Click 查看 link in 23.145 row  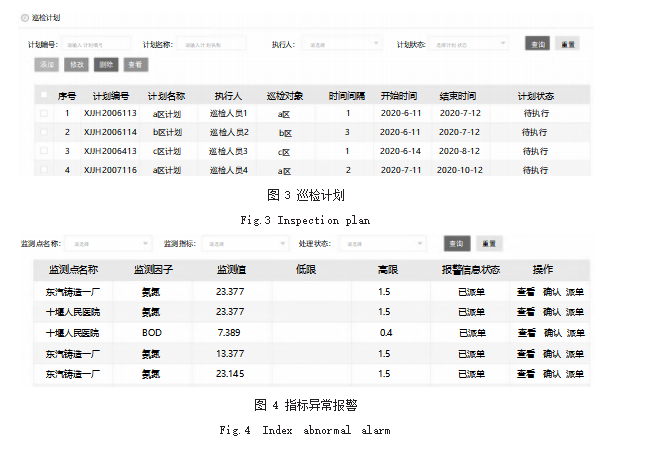[x=526, y=374]
